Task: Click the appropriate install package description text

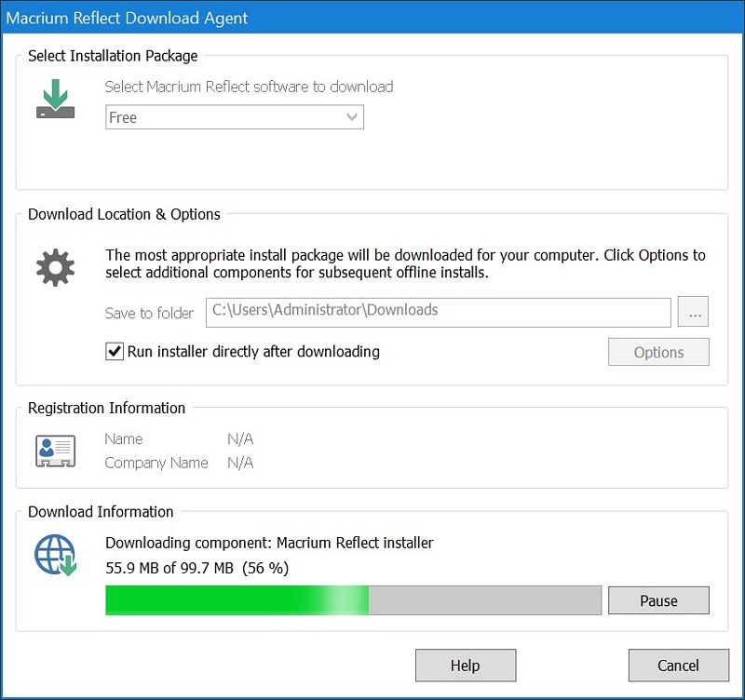Action: coord(405,264)
